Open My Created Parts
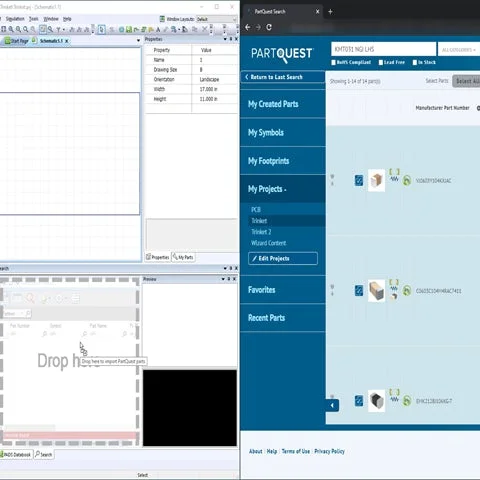 tap(273, 104)
